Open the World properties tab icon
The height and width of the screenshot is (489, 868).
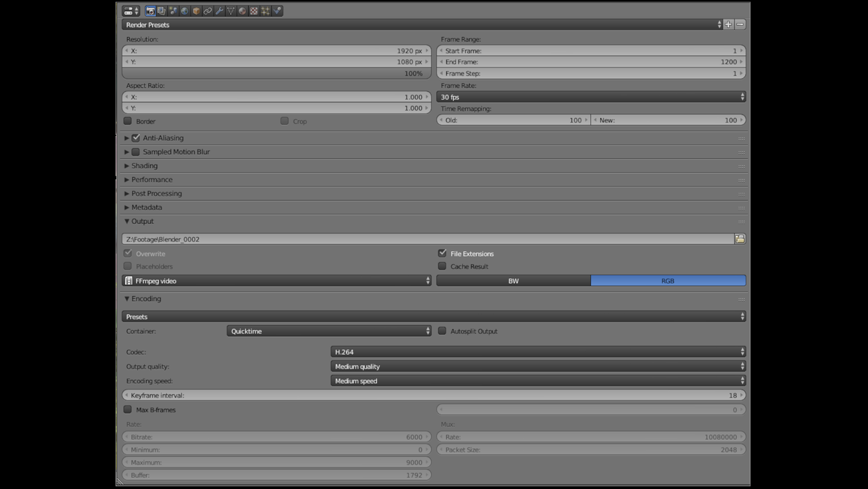click(185, 11)
